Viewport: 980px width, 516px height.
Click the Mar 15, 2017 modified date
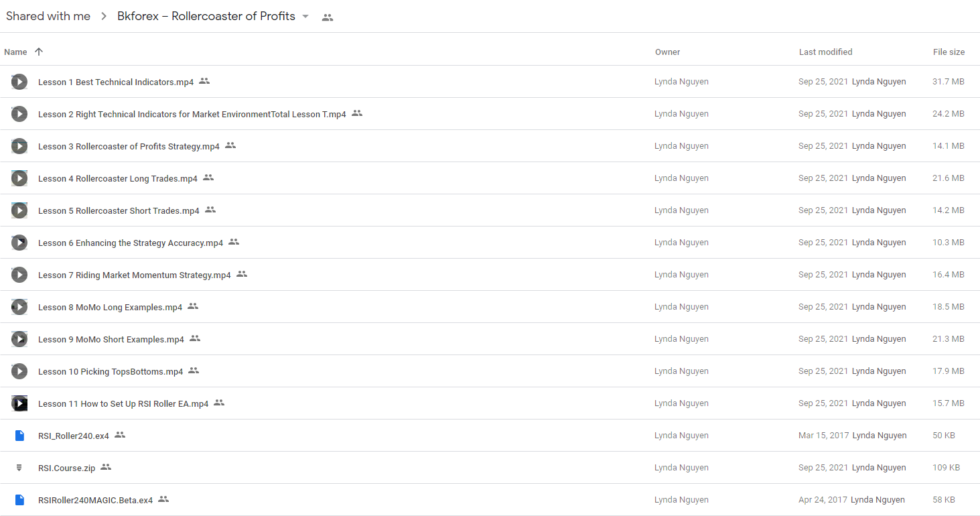824,436
